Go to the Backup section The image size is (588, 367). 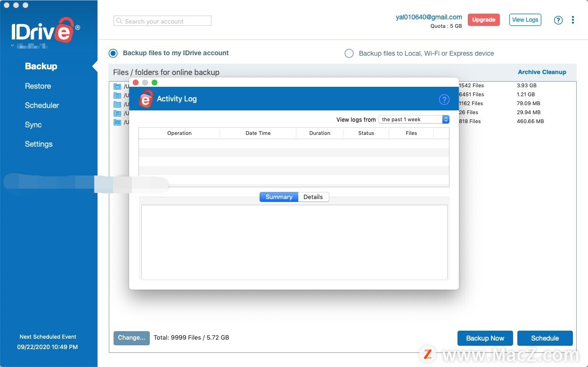pos(41,67)
